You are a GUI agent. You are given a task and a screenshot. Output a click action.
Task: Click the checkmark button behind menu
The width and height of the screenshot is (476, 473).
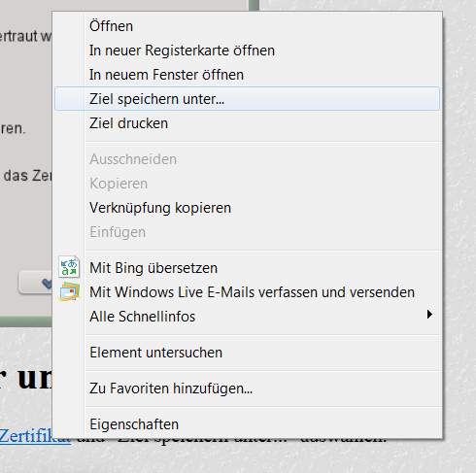(35, 283)
